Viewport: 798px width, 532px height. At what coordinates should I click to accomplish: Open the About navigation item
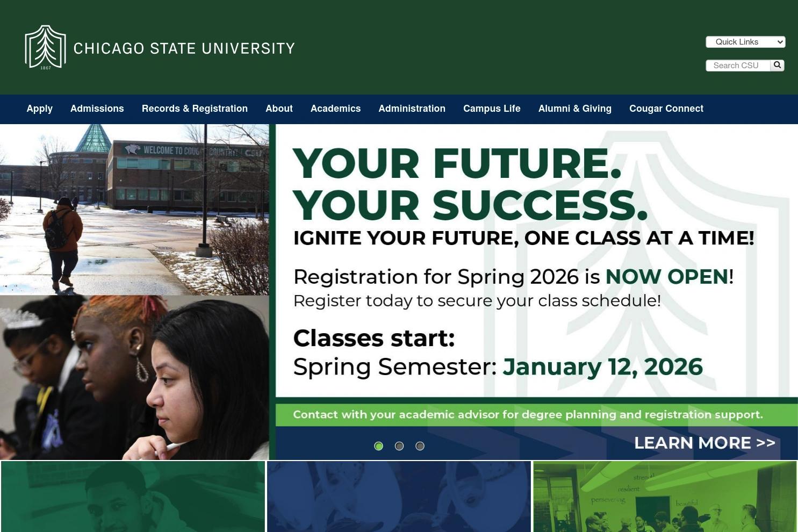click(x=279, y=109)
